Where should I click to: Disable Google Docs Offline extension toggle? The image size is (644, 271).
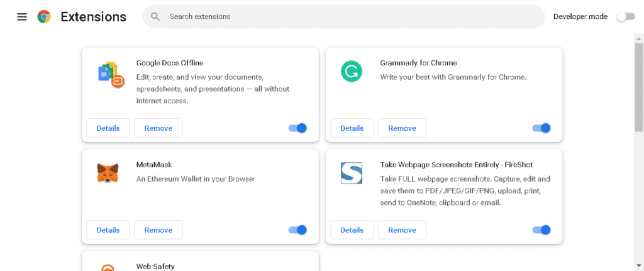pyautogui.click(x=297, y=128)
